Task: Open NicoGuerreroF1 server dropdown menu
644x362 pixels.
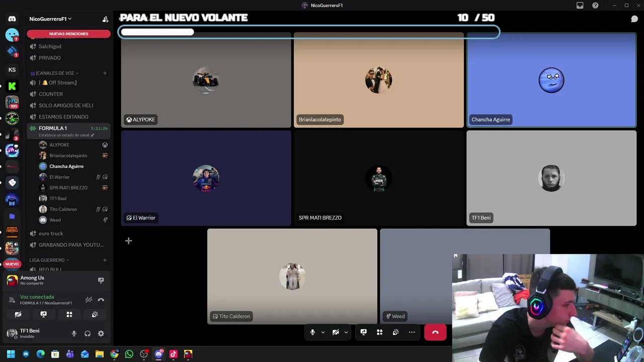Action: click(x=50, y=19)
